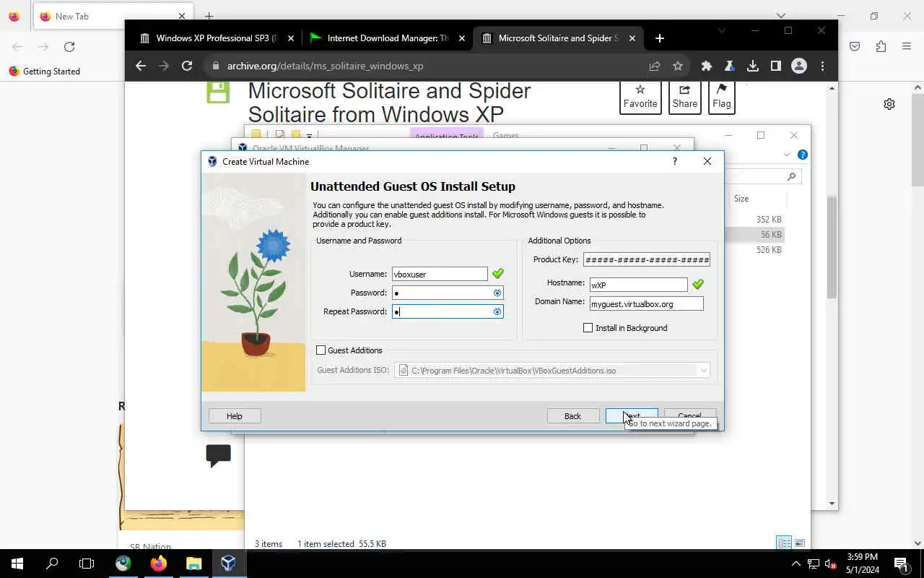The height and width of the screenshot is (578, 924).
Task: Open Task View on the taskbar
Action: [x=87, y=564]
